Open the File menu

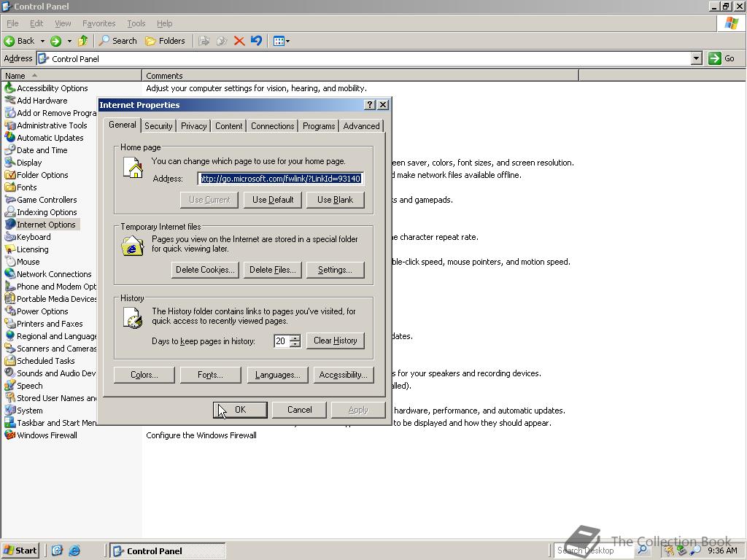coord(12,23)
